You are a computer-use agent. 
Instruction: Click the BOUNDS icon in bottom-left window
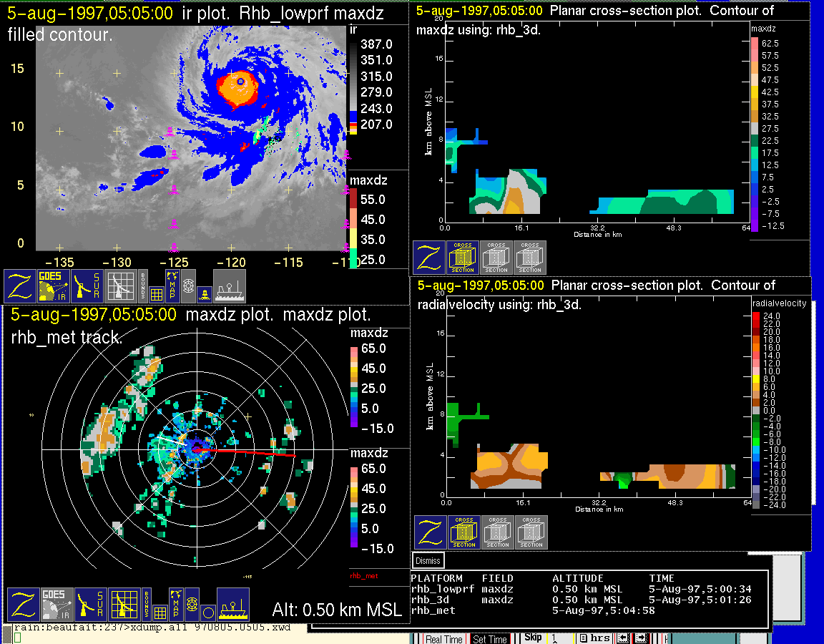point(147,605)
